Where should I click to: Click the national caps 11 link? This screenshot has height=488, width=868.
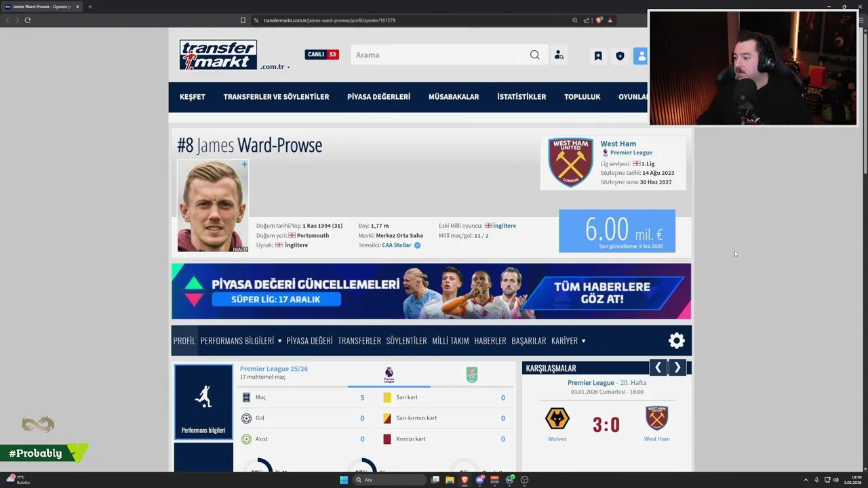(477, 236)
